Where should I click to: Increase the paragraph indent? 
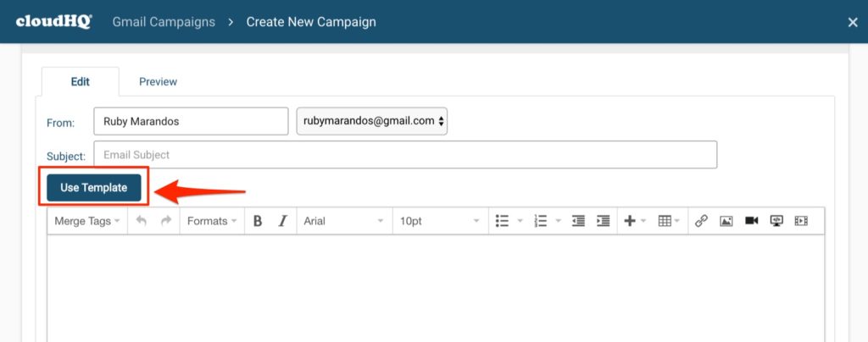603,221
